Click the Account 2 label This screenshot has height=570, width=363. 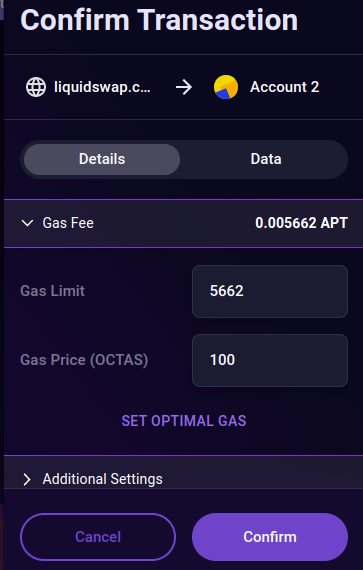(285, 87)
